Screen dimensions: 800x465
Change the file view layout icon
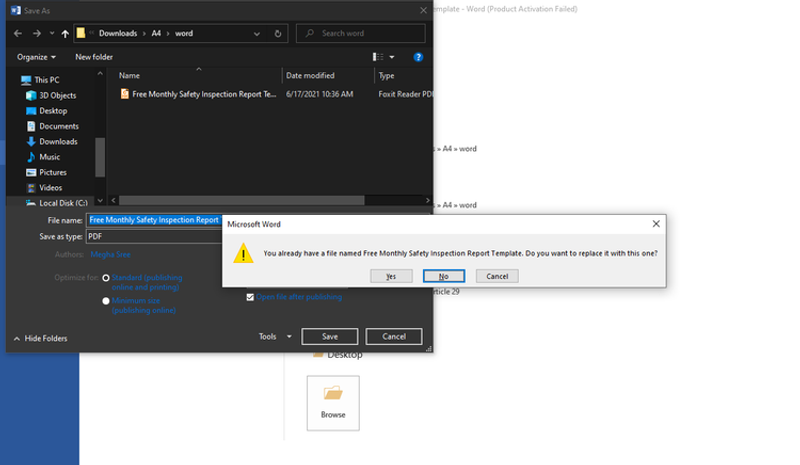click(x=378, y=57)
